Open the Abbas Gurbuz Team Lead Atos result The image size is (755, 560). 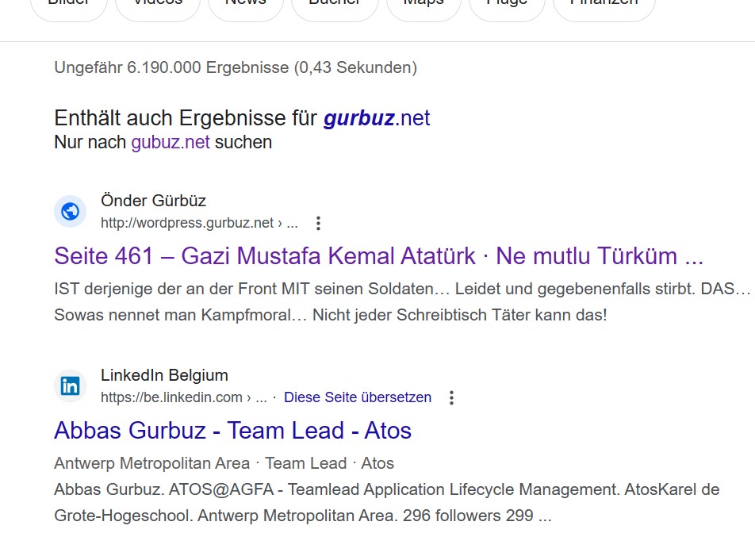point(233,430)
